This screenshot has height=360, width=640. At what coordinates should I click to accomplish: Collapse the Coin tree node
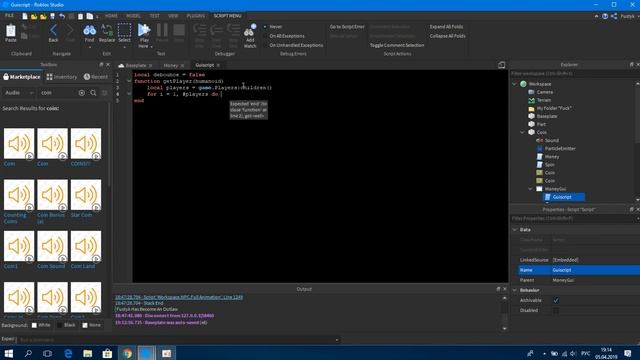tap(522, 132)
